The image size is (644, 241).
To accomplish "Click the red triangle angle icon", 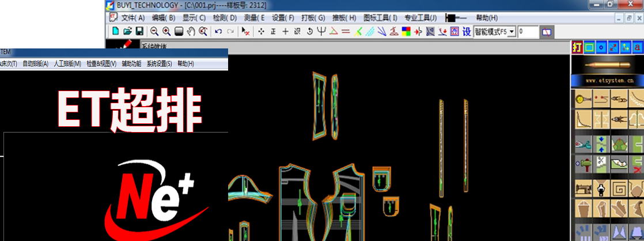I will coord(334,31).
